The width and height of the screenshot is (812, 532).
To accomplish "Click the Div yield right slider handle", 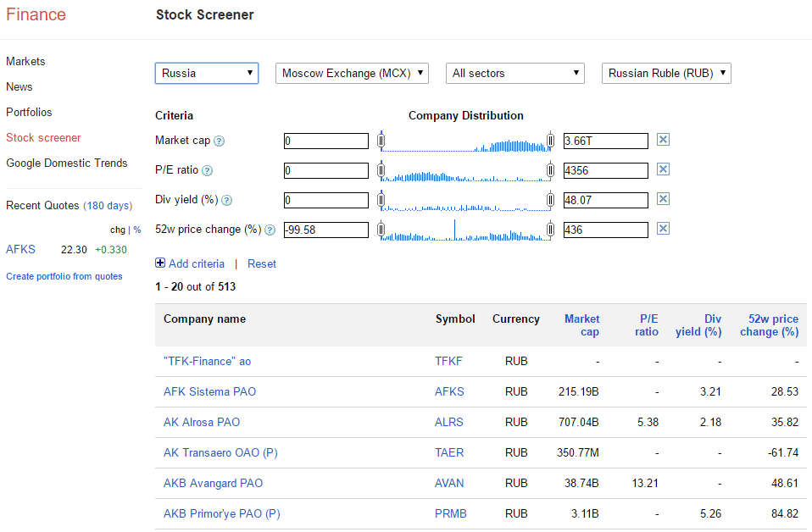I will click(550, 200).
